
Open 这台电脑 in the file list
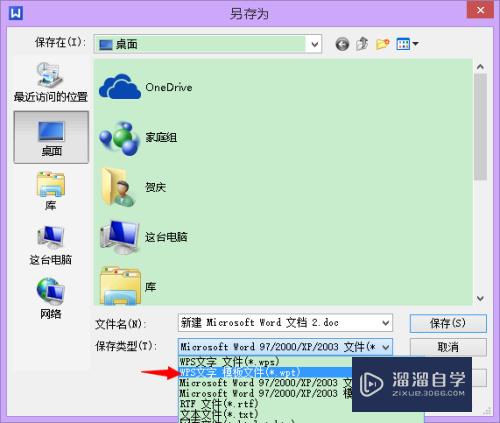(143, 237)
